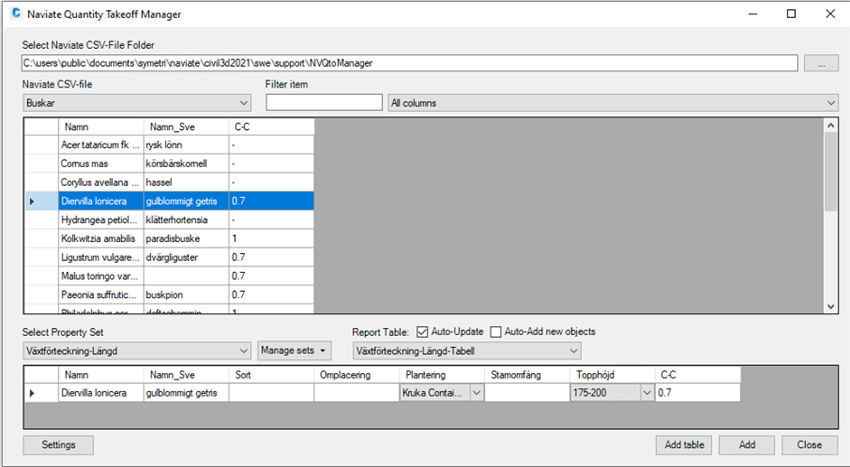Click the empty Sort cell in the property row

click(271, 393)
